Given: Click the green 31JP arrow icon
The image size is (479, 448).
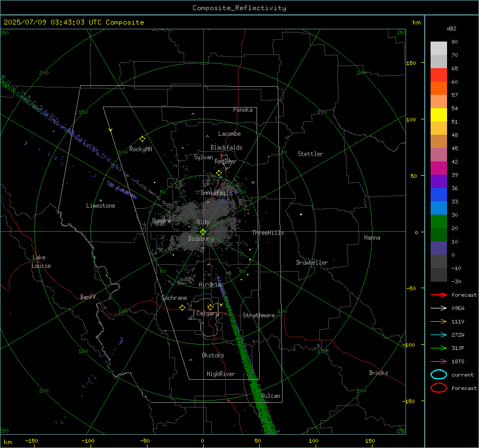Looking at the screenshot, I should [439, 348].
